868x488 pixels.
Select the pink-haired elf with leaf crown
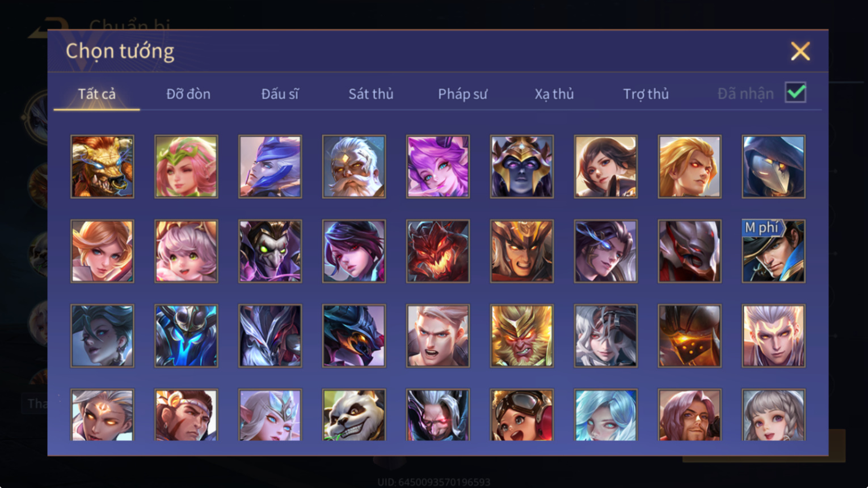[x=186, y=167]
